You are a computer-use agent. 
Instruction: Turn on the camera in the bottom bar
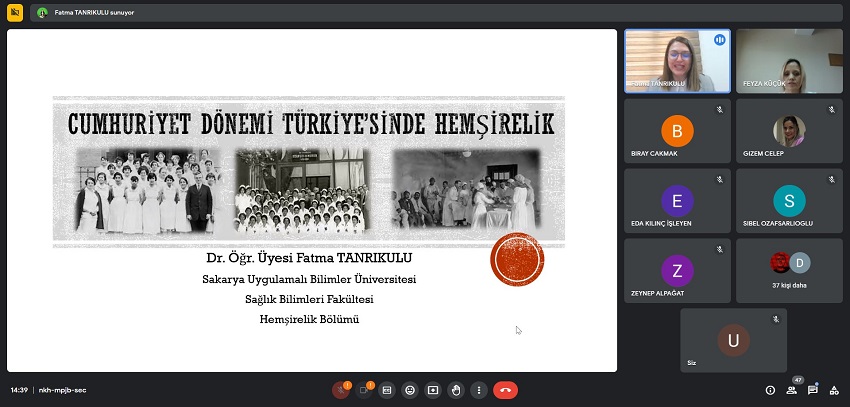[364, 390]
